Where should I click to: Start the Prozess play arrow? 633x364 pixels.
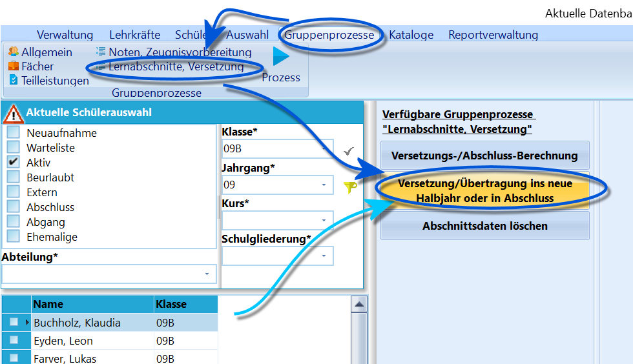[280, 56]
